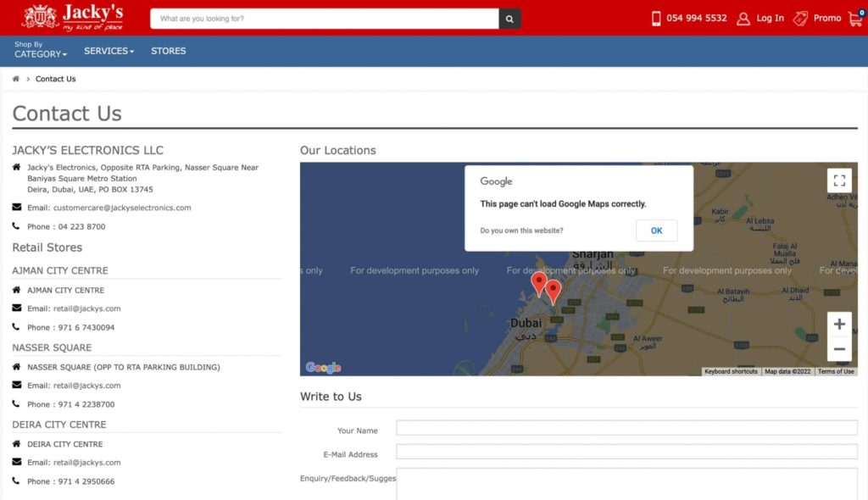Click the 'Do you own this website?' link
This screenshot has width=868, height=500.
521,231
